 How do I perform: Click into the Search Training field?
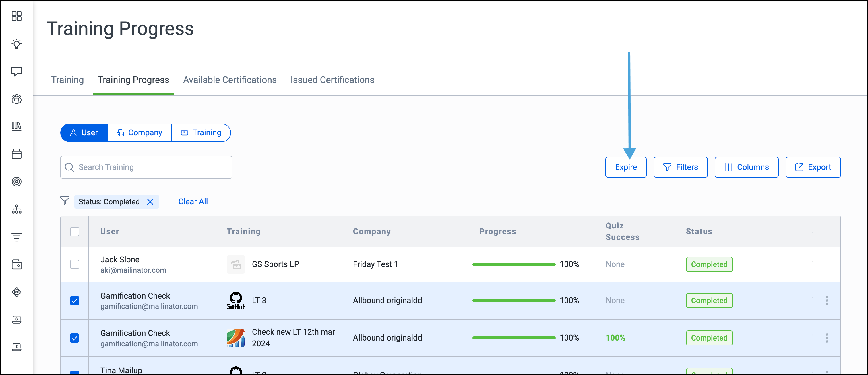coord(146,167)
